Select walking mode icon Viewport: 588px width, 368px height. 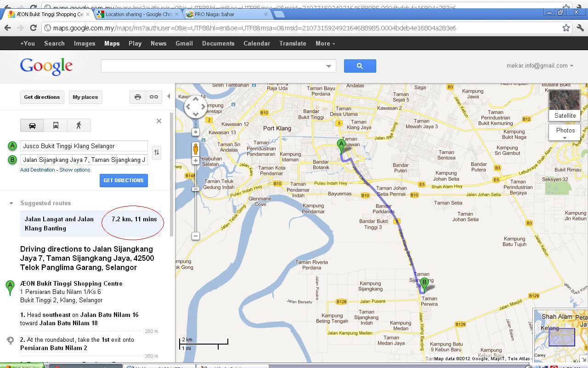click(79, 126)
